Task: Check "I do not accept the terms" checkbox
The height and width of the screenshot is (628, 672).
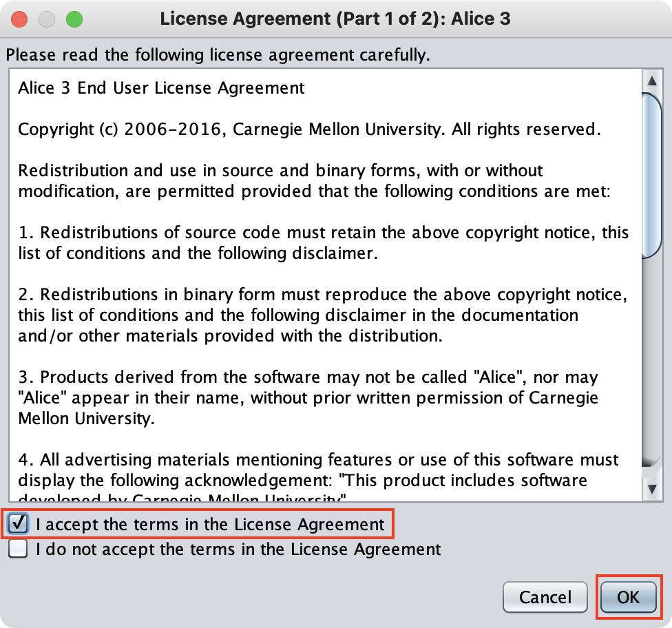Action: tap(17, 549)
